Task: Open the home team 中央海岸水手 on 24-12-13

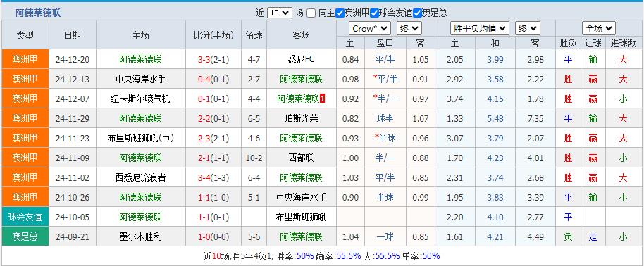Action: pyautogui.click(x=140, y=79)
